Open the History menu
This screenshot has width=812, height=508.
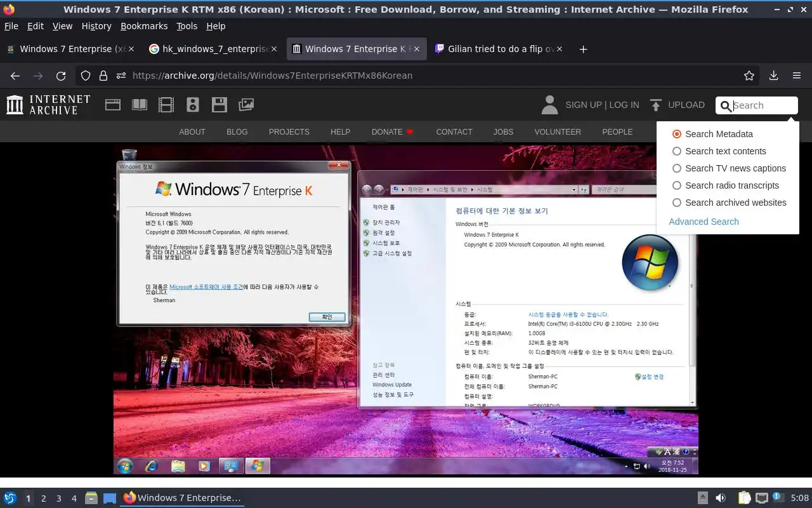coord(96,26)
